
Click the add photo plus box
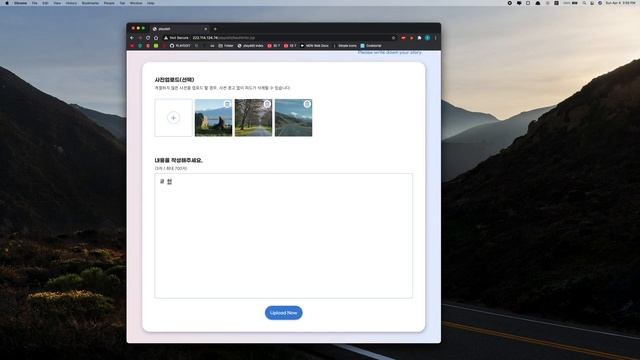click(173, 118)
